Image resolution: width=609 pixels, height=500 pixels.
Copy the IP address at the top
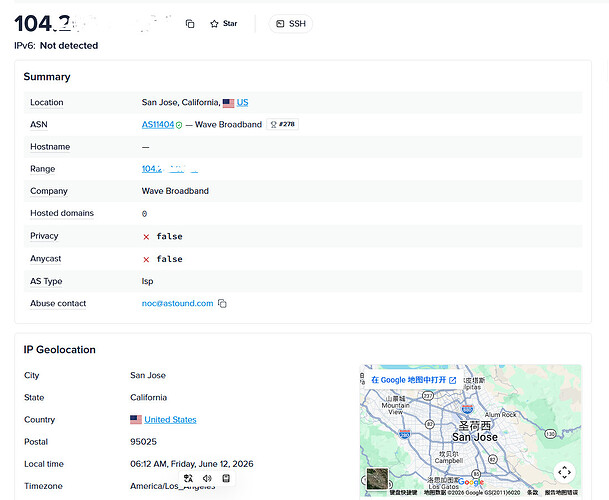point(190,24)
